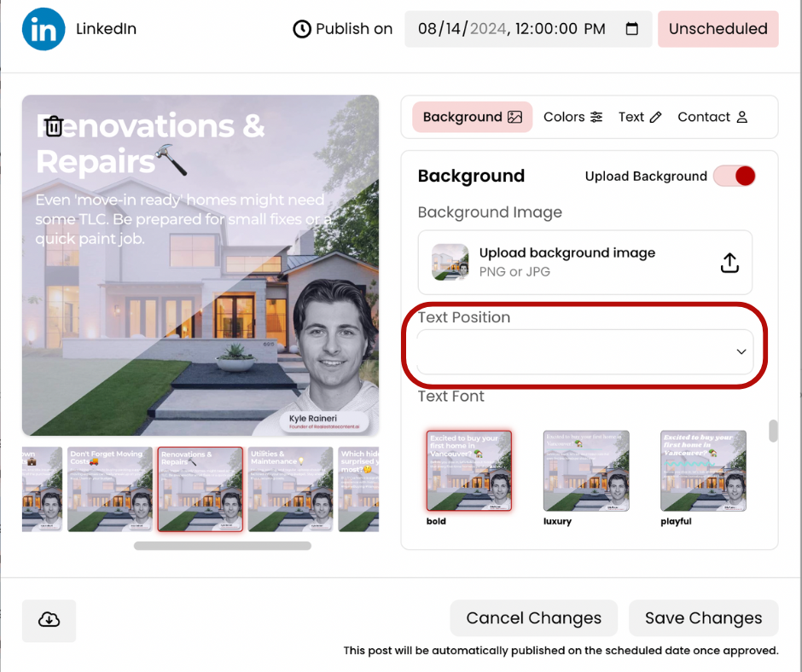
Task: Toggle the Upload Background switch
Action: (735, 177)
